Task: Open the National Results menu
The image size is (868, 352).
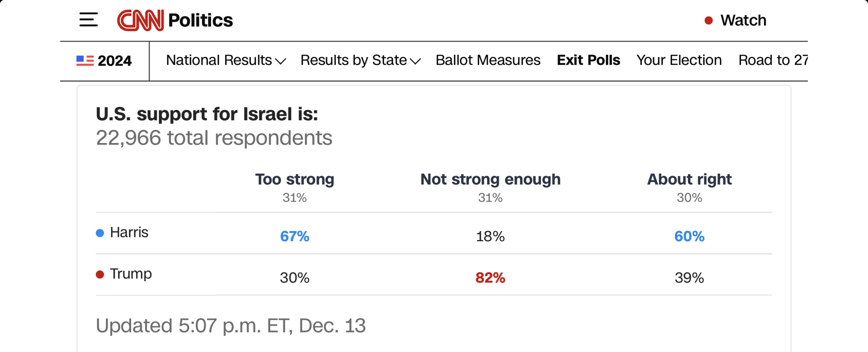Action: pyautogui.click(x=219, y=60)
